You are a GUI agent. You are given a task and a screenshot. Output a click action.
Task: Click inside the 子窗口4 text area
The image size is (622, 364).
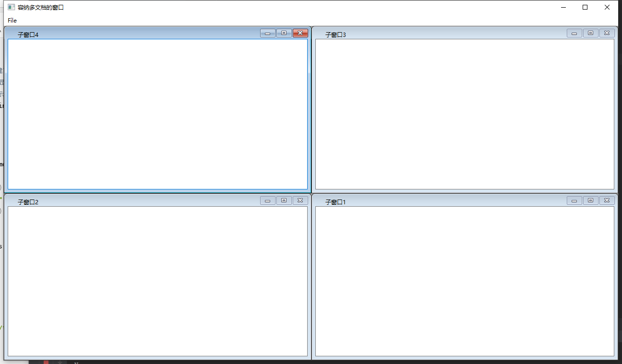157,114
